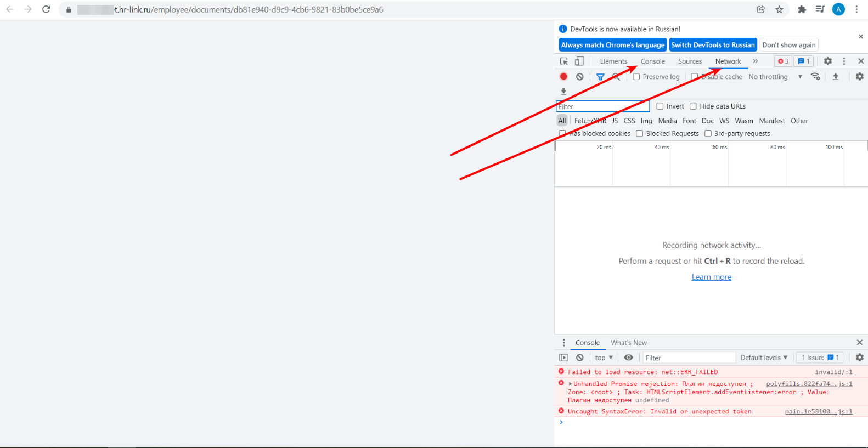Check the Blocked Requests checkbox

pos(639,134)
